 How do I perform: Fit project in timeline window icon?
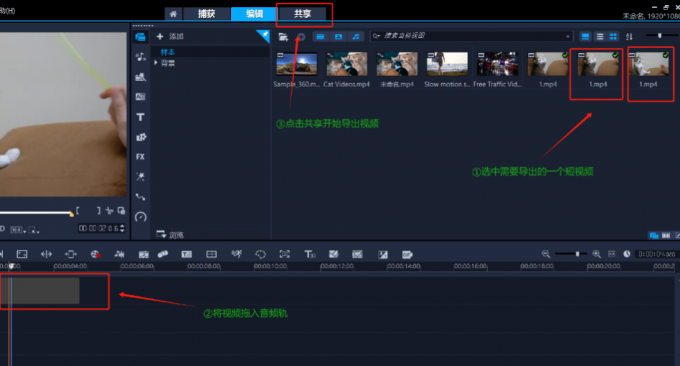coord(611,254)
